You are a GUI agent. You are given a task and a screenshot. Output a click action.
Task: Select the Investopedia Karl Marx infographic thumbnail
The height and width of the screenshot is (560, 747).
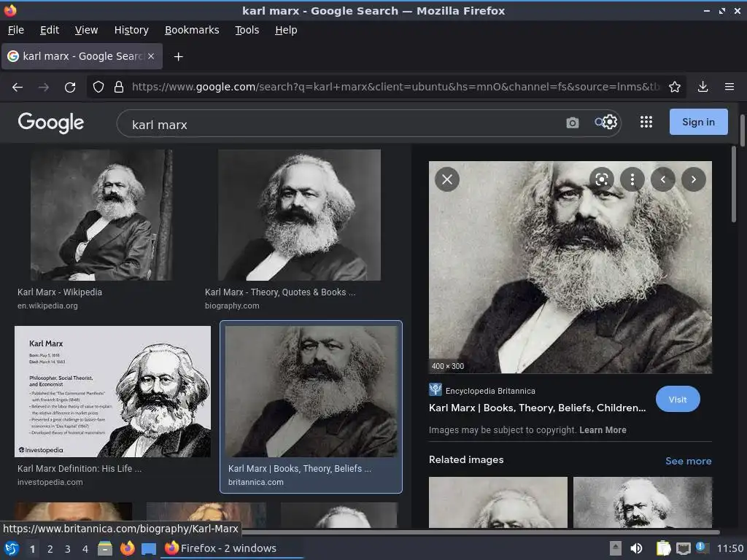coord(112,392)
